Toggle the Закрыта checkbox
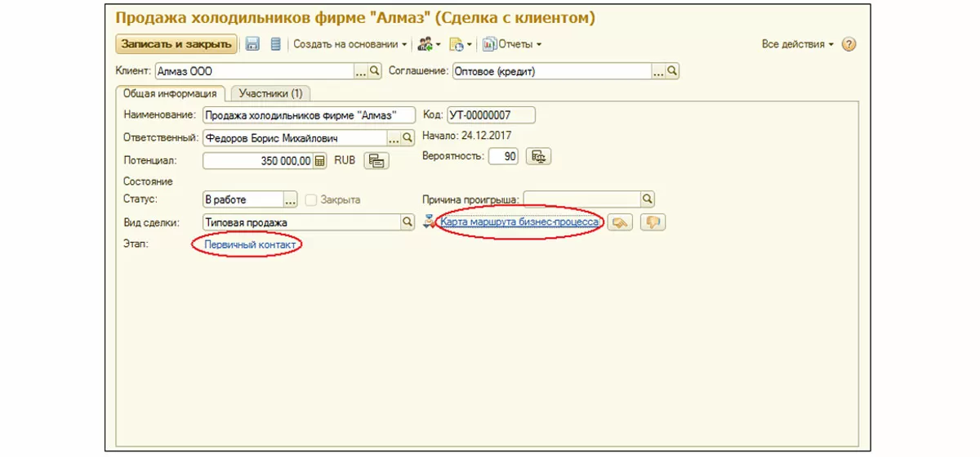 (310, 199)
